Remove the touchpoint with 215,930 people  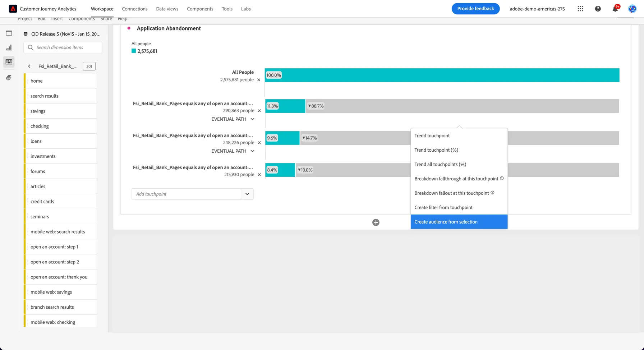tap(259, 175)
